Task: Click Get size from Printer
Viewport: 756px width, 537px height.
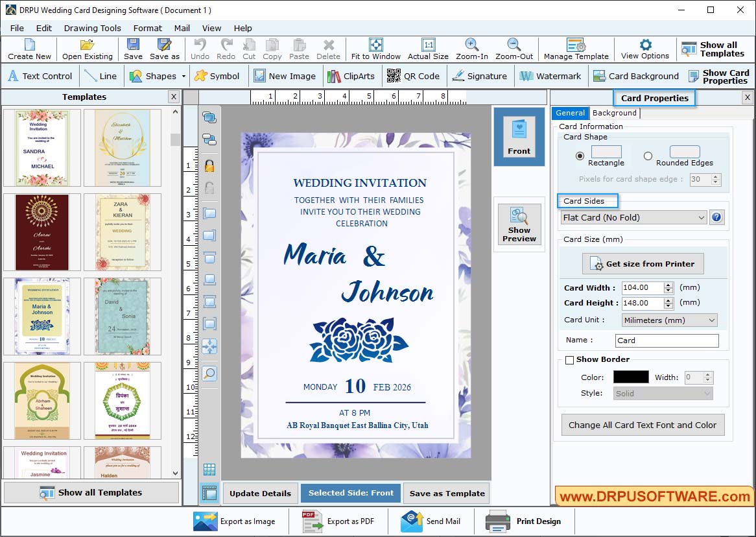Action: point(642,264)
